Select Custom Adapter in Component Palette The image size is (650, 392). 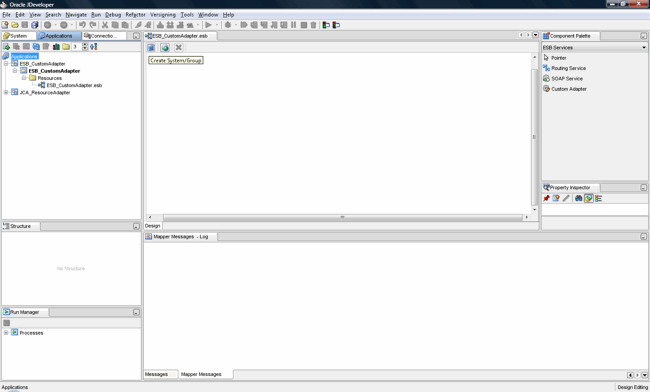[565, 89]
